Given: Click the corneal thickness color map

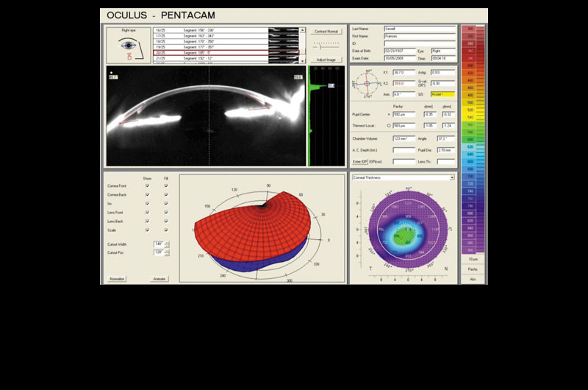Looking at the screenshot, I should (408, 229).
